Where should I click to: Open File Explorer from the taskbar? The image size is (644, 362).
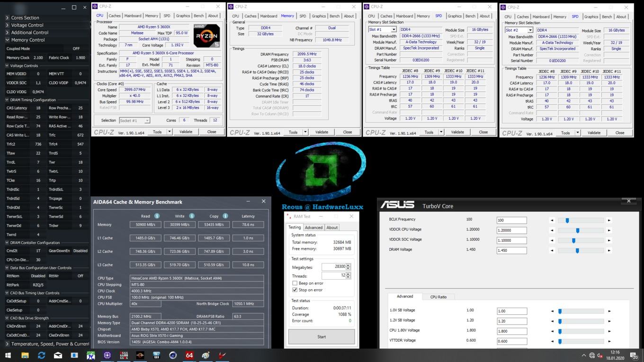click(x=25, y=355)
